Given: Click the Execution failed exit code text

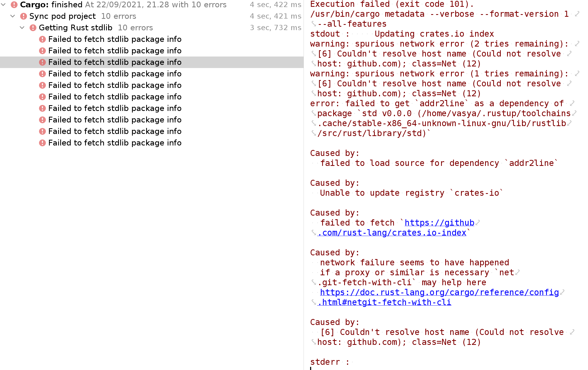Looking at the screenshot, I should pos(392,4).
